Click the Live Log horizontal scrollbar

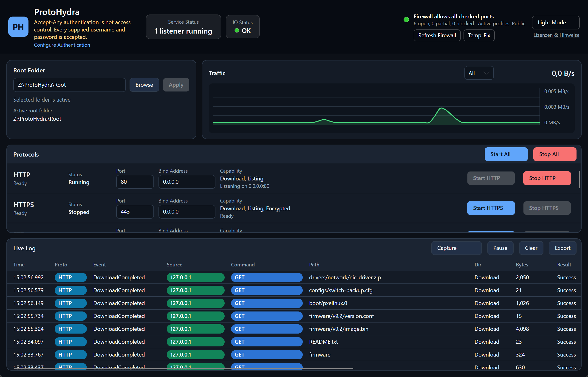pos(184,368)
